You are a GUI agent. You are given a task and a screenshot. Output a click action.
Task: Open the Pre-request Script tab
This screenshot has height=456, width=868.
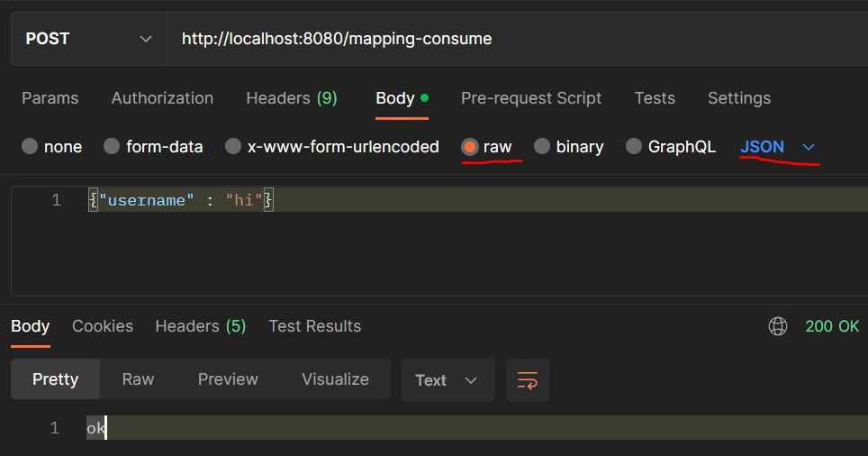click(x=531, y=98)
